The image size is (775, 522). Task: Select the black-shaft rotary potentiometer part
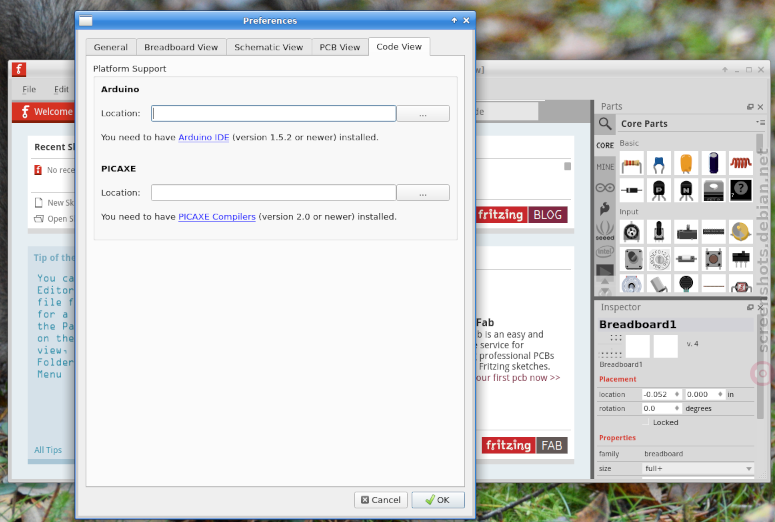click(x=659, y=232)
